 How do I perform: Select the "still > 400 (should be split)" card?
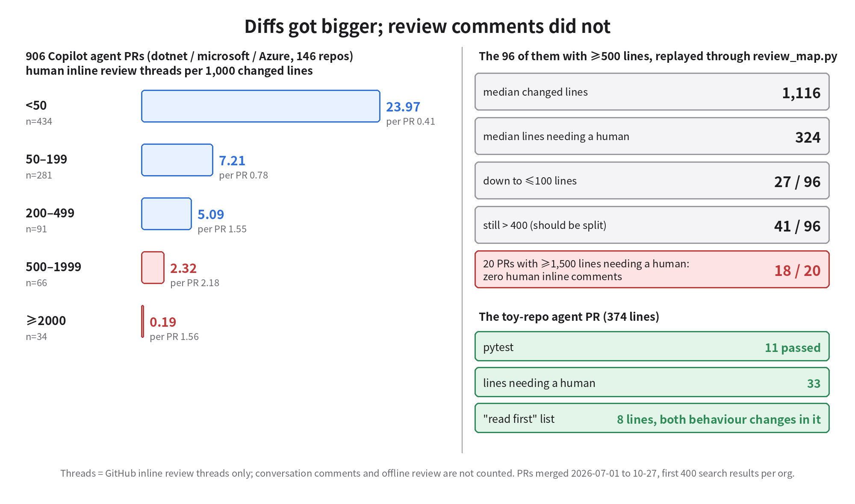coord(652,225)
